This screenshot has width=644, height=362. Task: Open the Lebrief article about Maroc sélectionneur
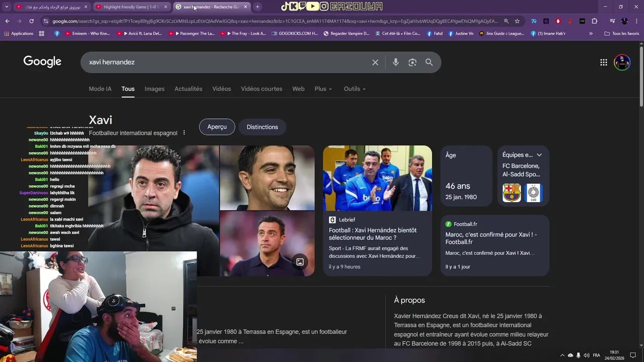pos(377,210)
